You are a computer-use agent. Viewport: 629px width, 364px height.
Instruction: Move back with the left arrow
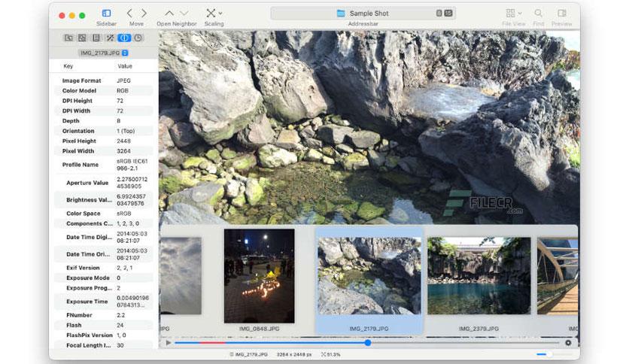[129, 14]
